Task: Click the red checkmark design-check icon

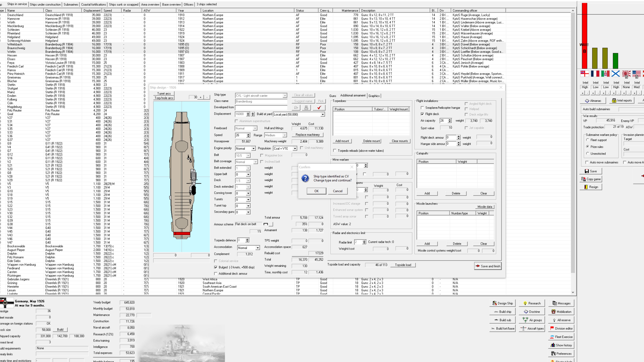Action: tap(319, 108)
